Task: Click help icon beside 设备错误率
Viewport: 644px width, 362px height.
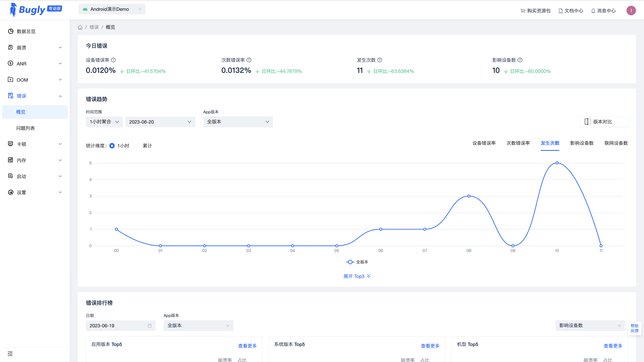Action: pyautogui.click(x=113, y=60)
